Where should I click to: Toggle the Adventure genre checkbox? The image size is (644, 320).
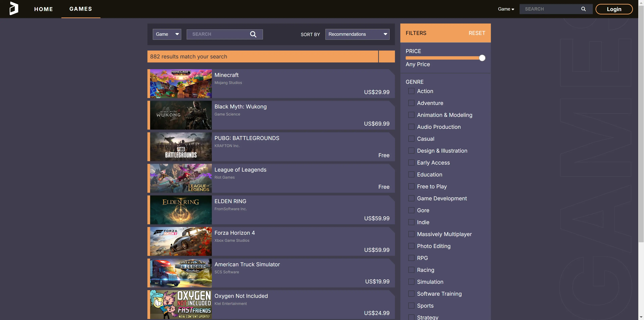411,103
